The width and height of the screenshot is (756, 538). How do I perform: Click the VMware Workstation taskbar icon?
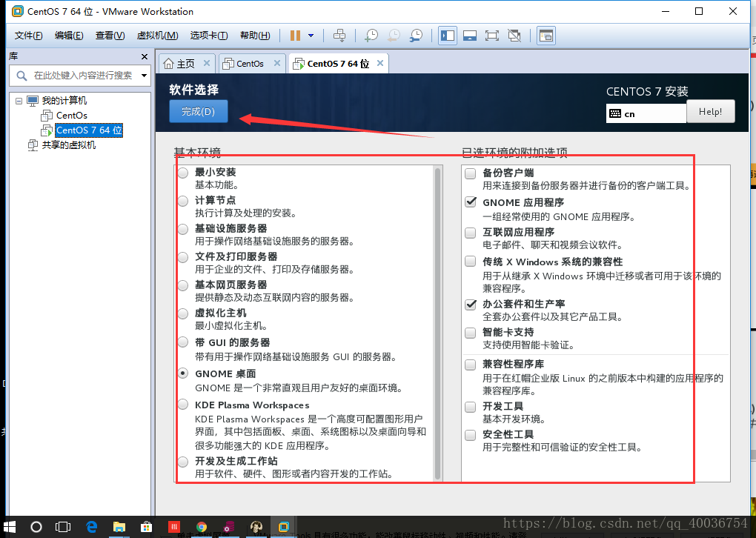(x=284, y=527)
